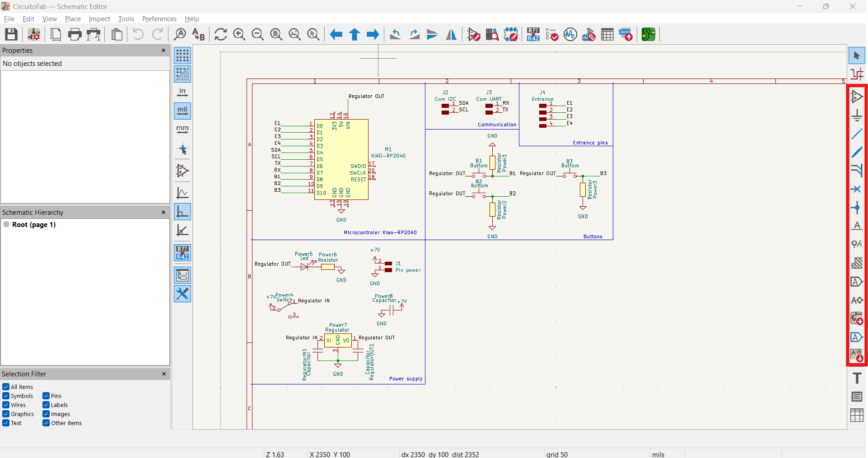This screenshot has width=868, height=458.
Task: Activate Highlight net tool
Action: coord(857,74)
